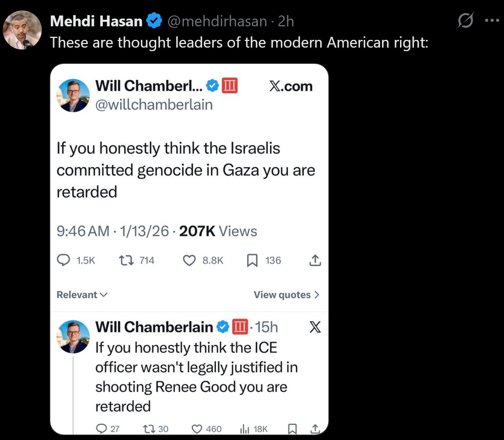Click the red affiliation badge by Will Chamberl...
This screenshot has width=504, height=440.
click(230, 86)
